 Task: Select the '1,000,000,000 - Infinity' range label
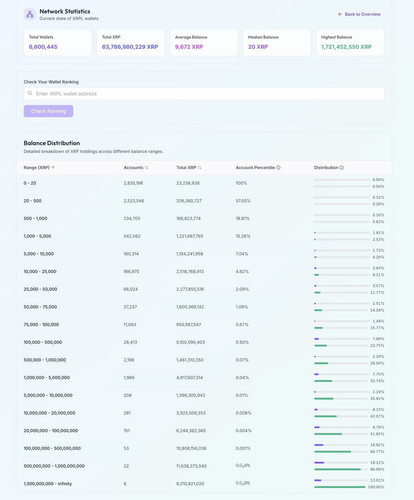tap(48, 483)
